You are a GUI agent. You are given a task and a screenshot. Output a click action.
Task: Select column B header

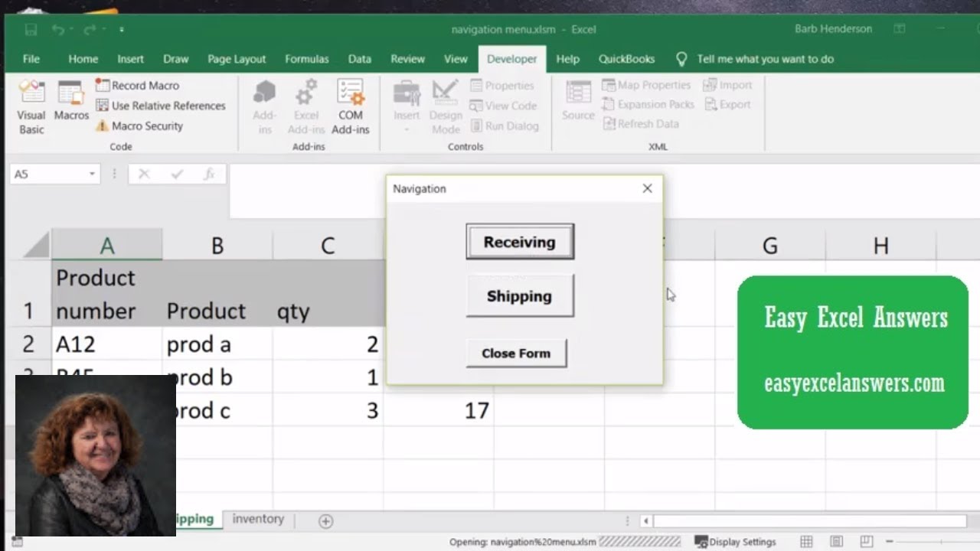point(217,245)
